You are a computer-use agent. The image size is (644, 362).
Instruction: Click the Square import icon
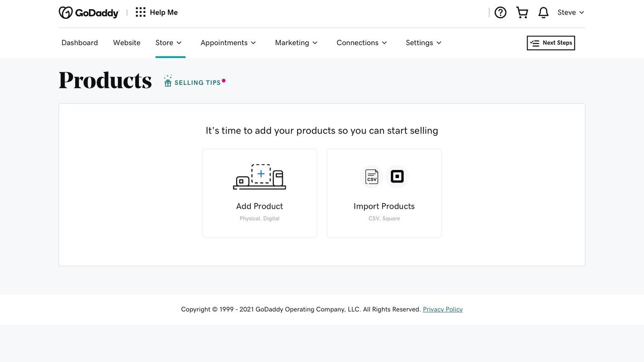click(x=397, y=176)
